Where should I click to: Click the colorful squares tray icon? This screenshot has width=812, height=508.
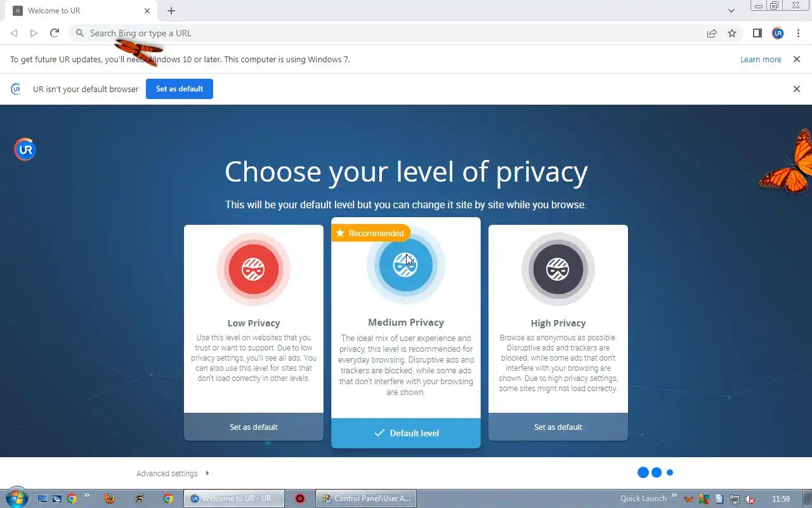(704, 499)
